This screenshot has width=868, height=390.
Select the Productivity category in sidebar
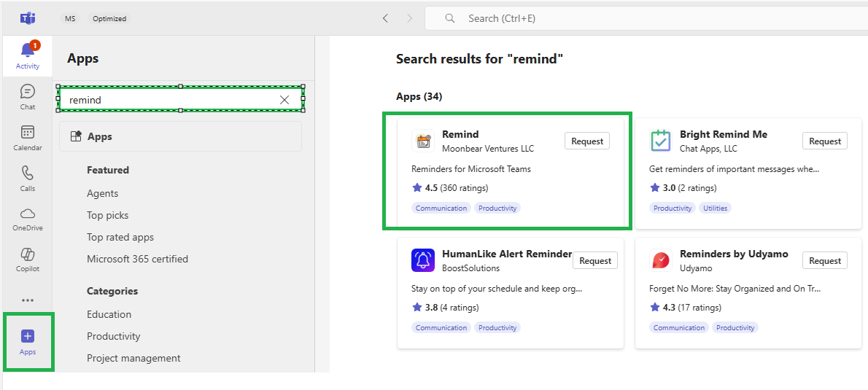[x=114, y=336]
